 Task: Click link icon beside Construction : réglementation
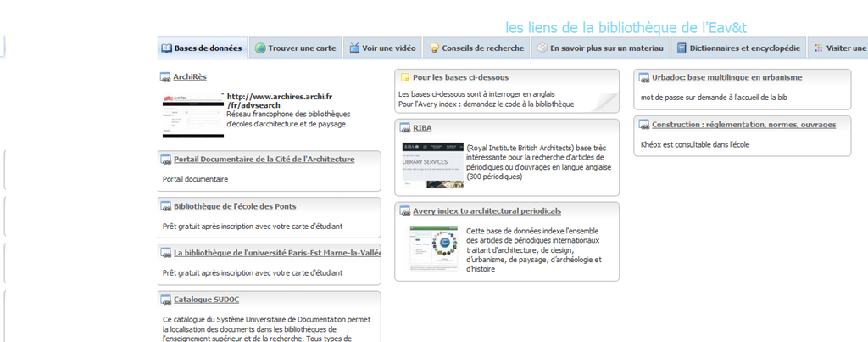point(644,126)
